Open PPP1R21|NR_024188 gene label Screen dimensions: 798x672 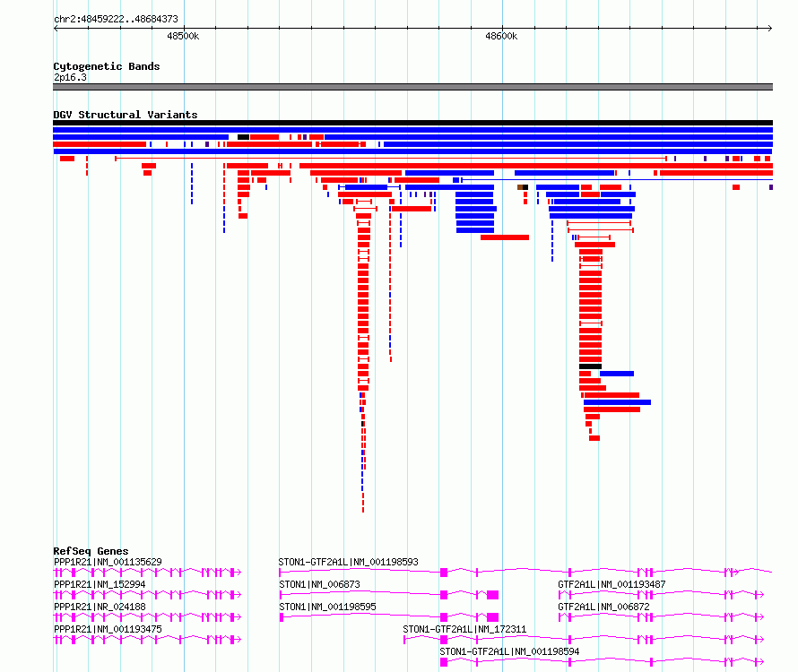point(100,607)
